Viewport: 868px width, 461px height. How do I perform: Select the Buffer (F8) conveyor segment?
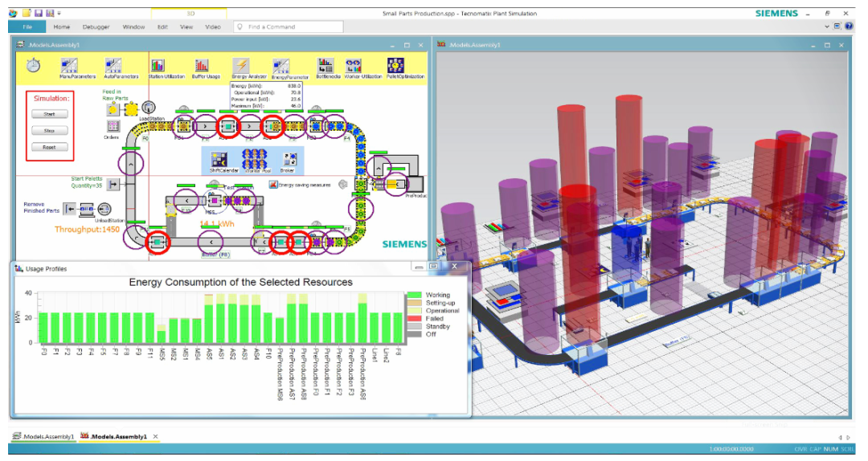click(211, 242)
